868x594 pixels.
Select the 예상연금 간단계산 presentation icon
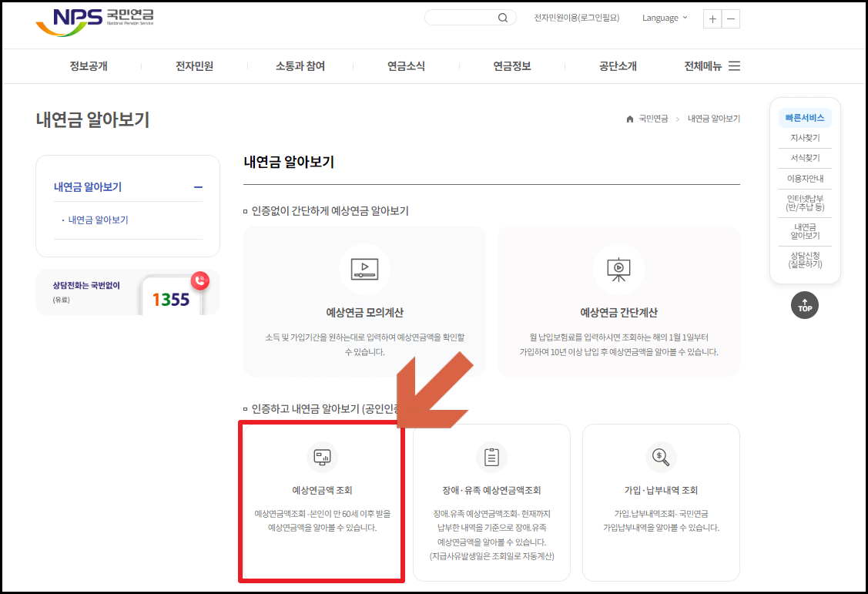tap(617, 270)
